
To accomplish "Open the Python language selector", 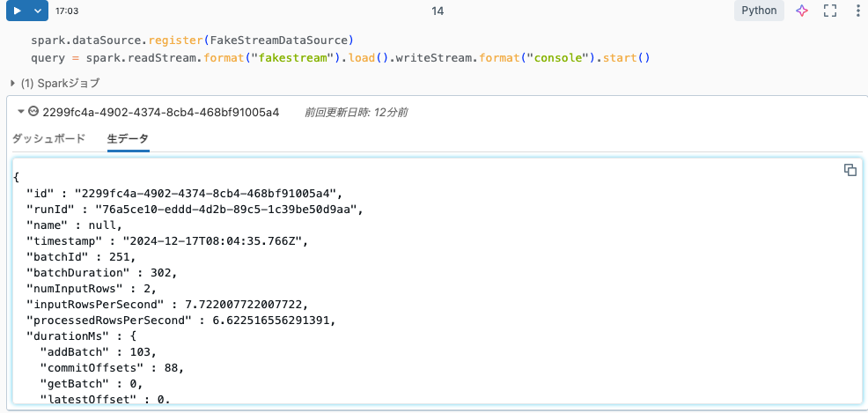I will pyautogui.click(x=759, y=11).
